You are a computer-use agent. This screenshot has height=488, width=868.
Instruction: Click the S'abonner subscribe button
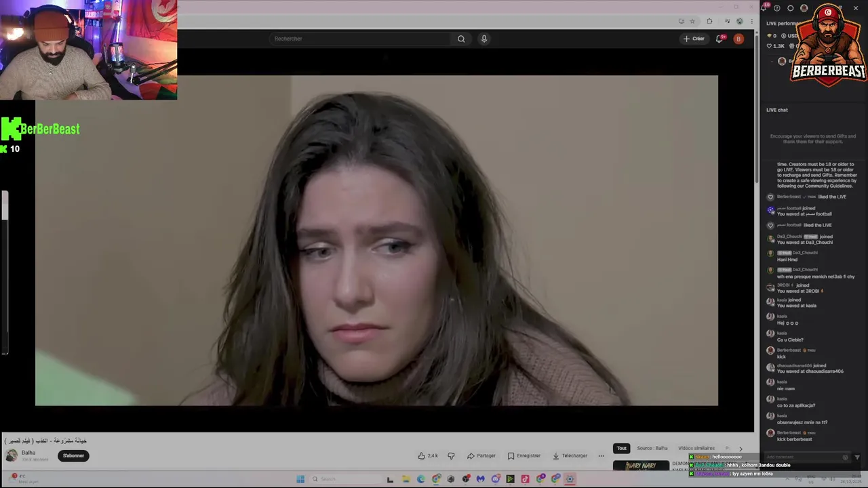73,455
